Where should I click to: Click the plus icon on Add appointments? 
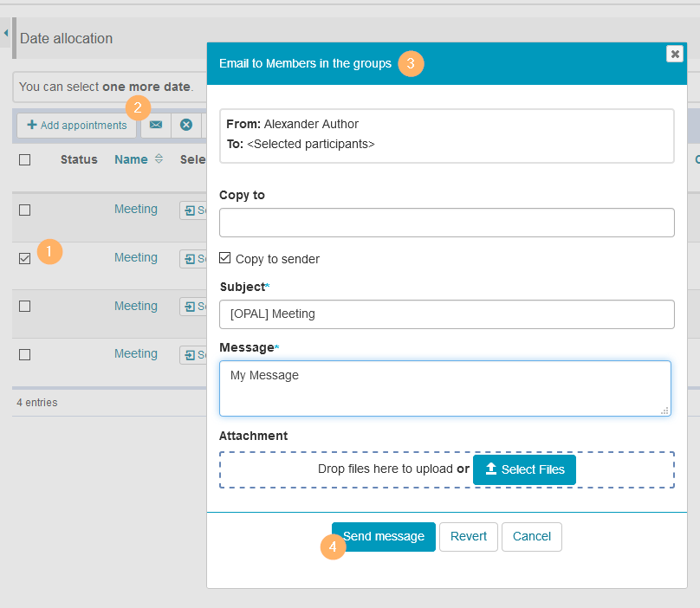click(x=32, y=126)
